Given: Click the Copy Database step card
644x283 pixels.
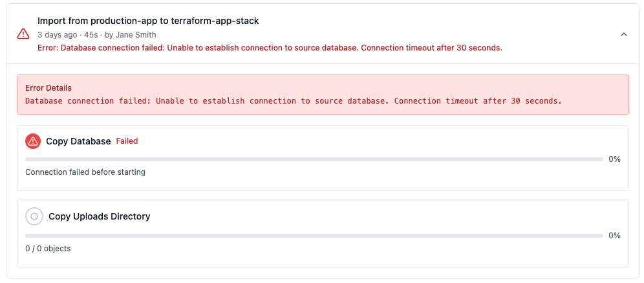Looking at the screenshot, I should 323,158.
